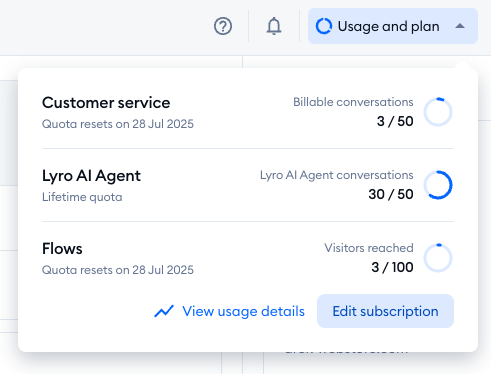This screenshot has height=374, width=491.
Task: Click Customer service quota reset date text
Action: coord(118,124)
